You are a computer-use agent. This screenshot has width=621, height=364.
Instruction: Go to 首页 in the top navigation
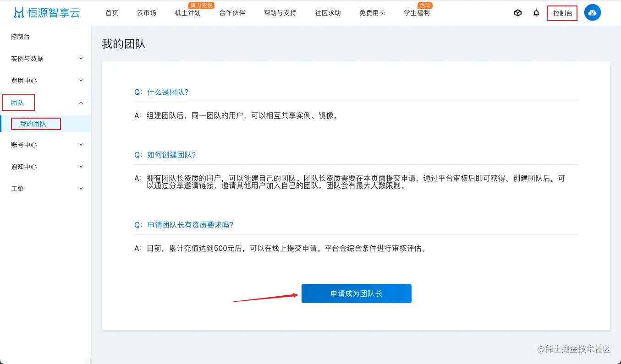click(x=112, y=13)
